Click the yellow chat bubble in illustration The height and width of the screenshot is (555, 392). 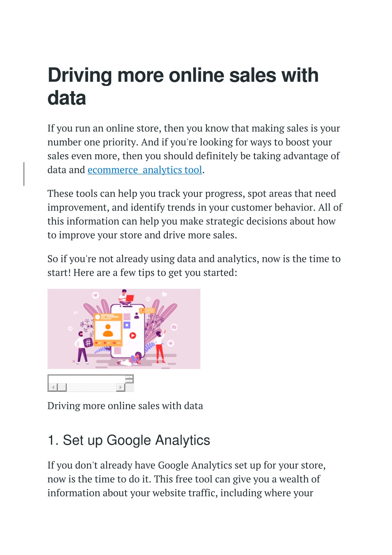tap(148, 311)
